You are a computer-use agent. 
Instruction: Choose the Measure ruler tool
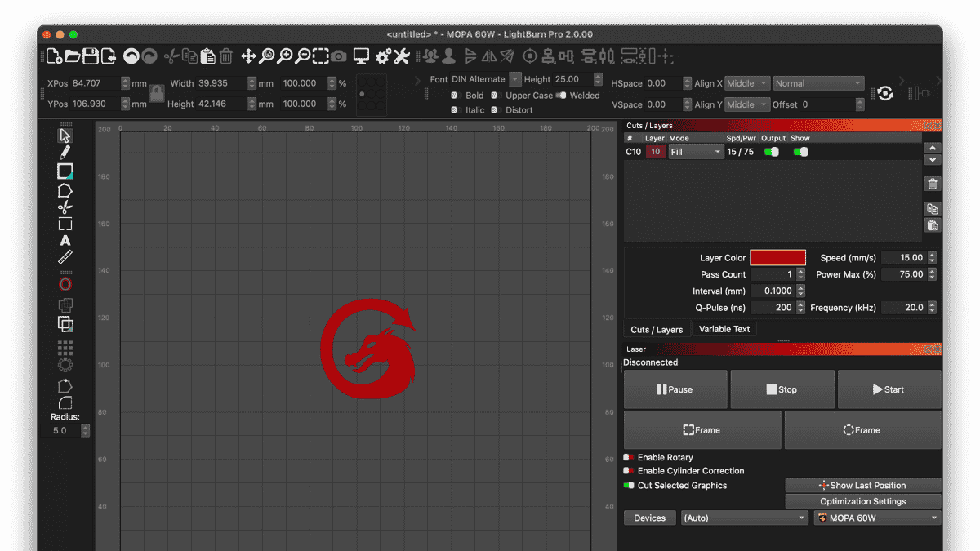click(x=65, y=258)
